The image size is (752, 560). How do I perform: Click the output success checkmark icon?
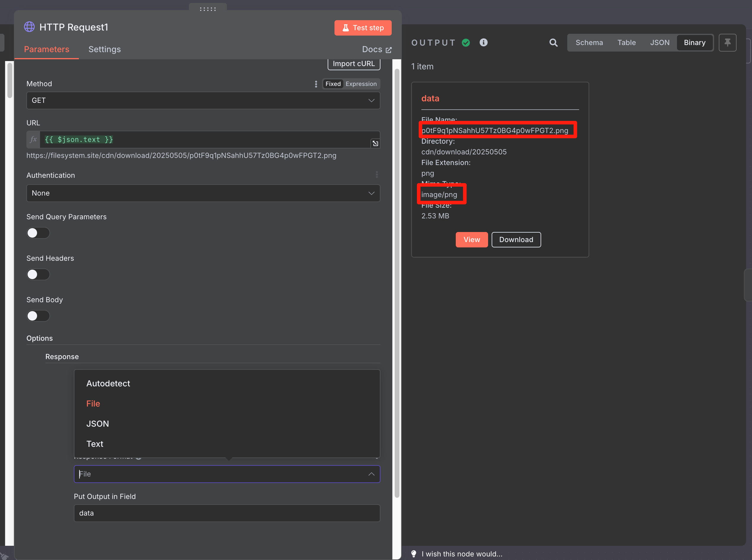tap(466, 43)
